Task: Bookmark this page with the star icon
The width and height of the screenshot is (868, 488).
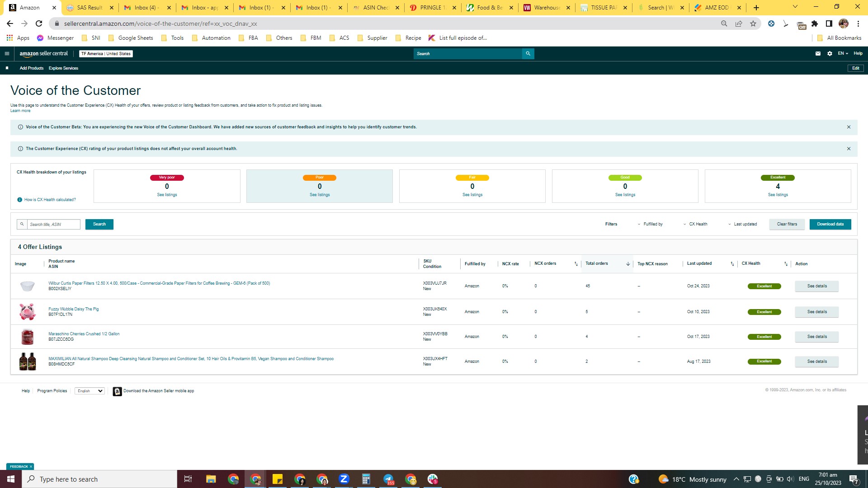Action: pos(753,23)
